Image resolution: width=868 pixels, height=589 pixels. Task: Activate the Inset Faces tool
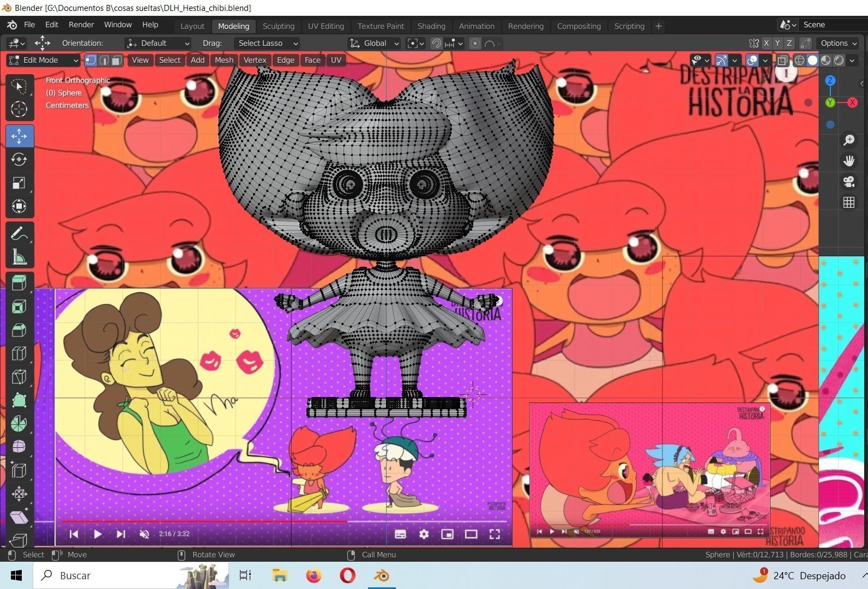point(20,306)
